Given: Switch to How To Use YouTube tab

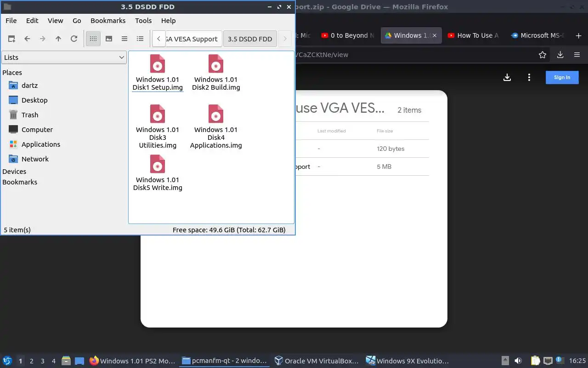Looking at the screenshot, I should tap(473, 35).
